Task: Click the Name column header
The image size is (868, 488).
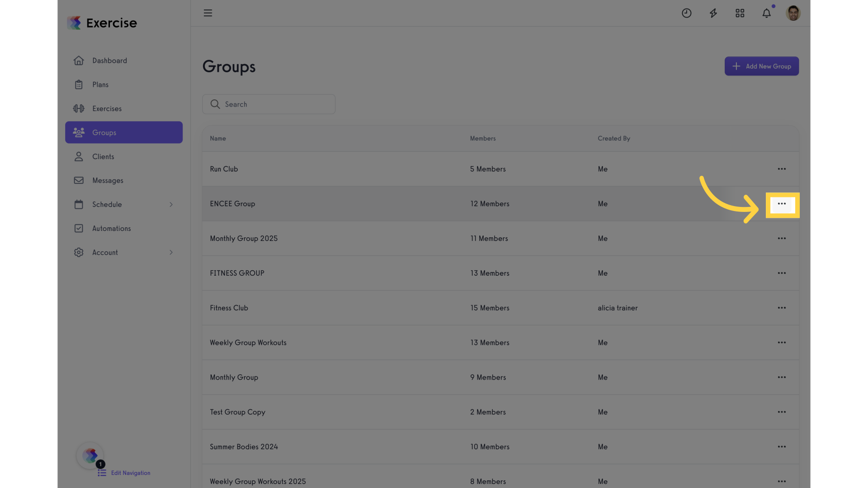Action: coord(218,139)
